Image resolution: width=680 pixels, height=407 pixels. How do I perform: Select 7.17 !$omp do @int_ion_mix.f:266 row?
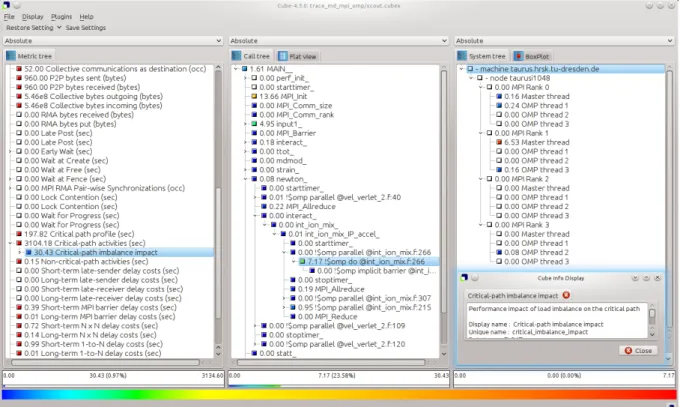pyautogui.click(x=367, y=261)
